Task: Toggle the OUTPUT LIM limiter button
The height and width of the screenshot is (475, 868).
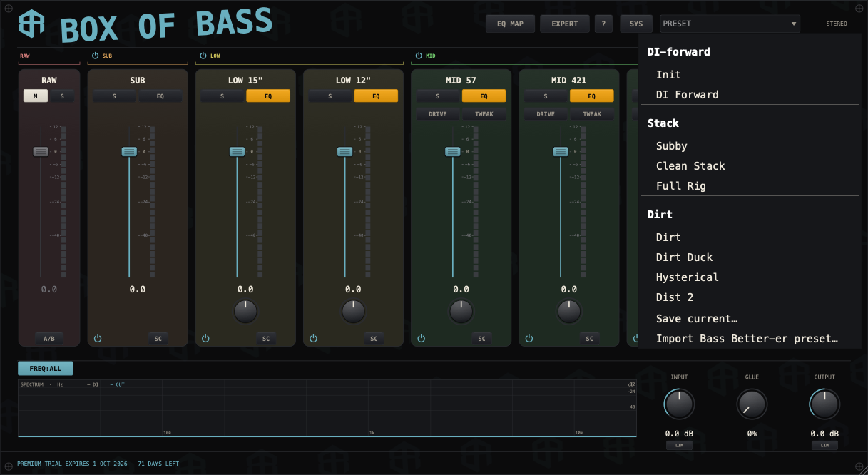Action: click(824, 446)
